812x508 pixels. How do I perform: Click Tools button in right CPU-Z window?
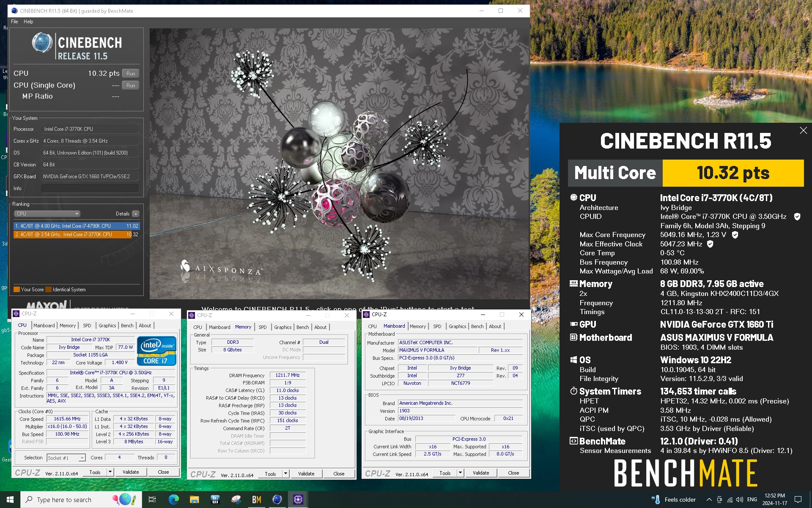tap(445, 473)
